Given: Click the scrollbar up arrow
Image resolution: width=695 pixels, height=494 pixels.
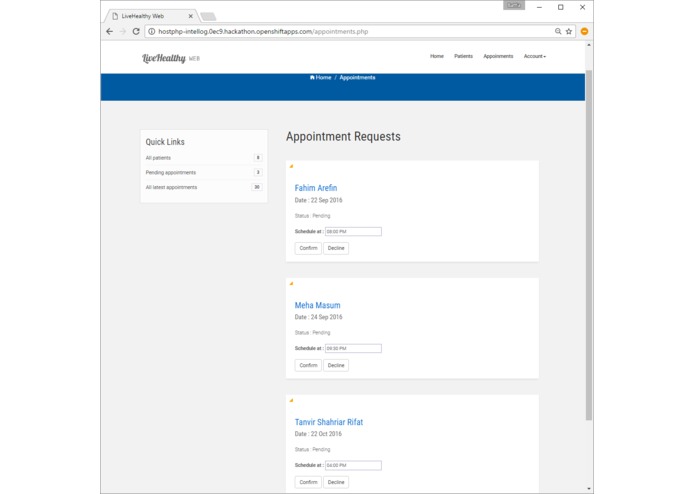Looking at the screenshot, I should pos(589,45).
